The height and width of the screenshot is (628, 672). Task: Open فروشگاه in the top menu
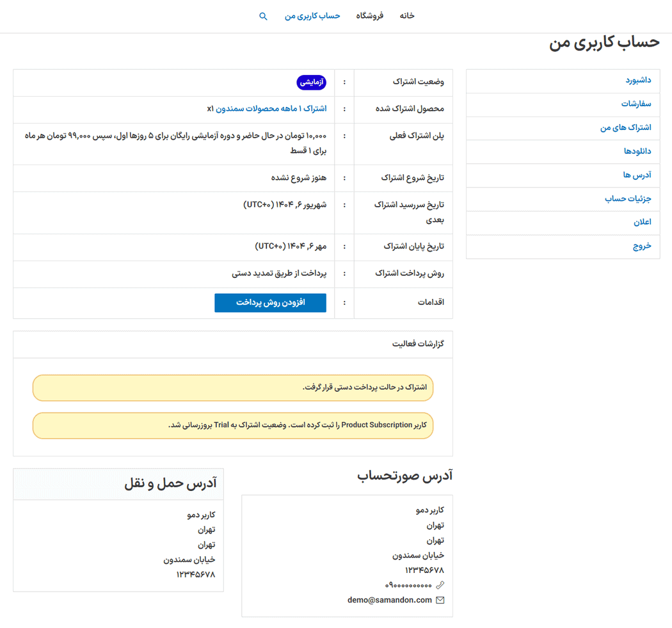pyautogui.click(x=369, y=16)
